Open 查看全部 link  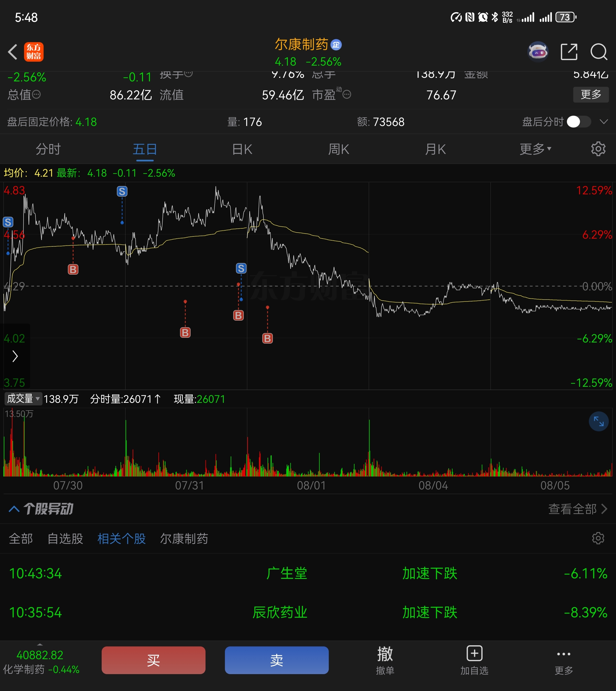(578, 509)
